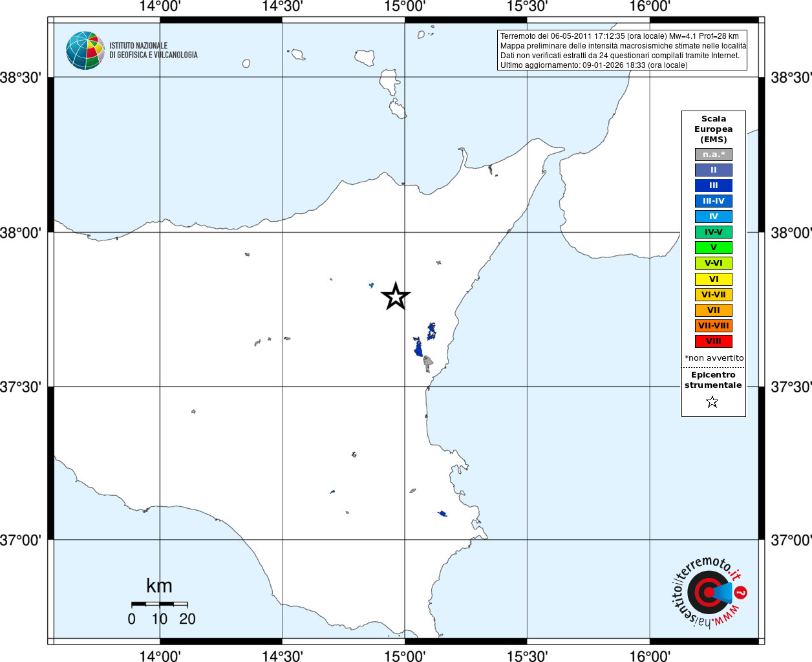Click the km scale bar

point(160,604)
